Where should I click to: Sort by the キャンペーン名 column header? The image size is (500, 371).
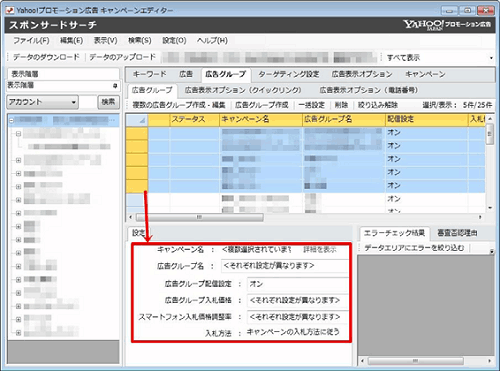(261, 120)
